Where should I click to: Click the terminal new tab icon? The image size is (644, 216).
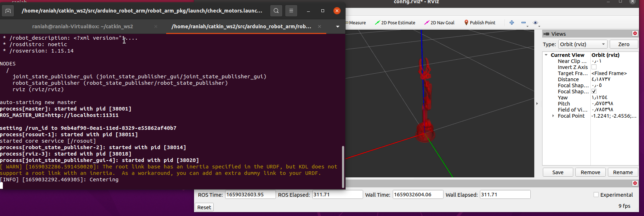(8, 11)
